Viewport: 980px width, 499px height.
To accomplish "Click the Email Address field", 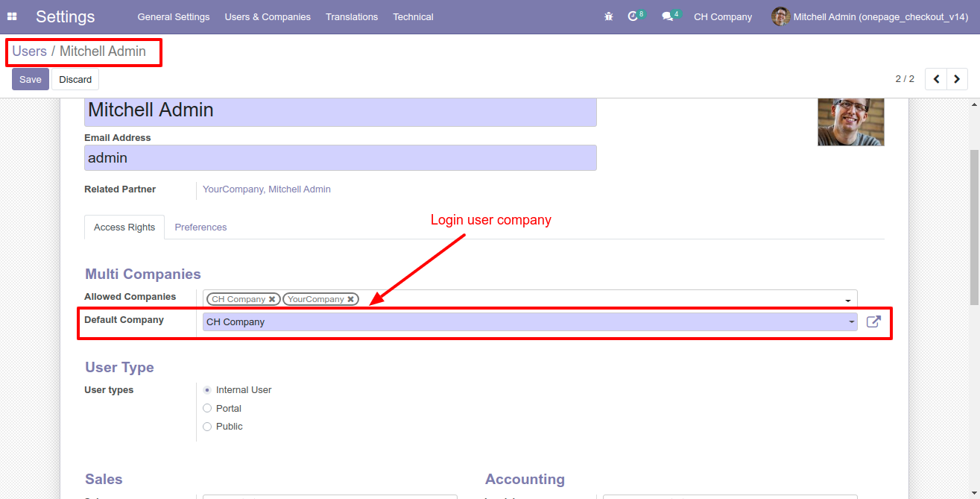I will [341, 157].
